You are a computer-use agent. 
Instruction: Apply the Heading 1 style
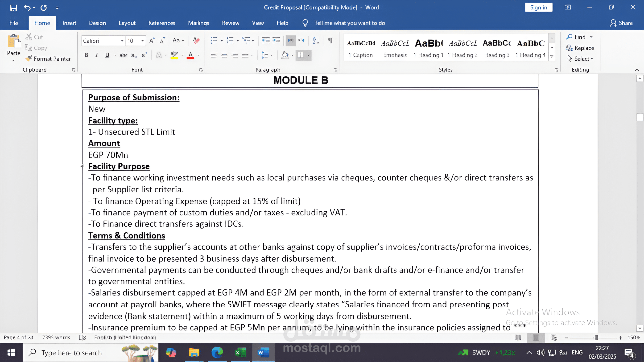click(x=429, y=48)
